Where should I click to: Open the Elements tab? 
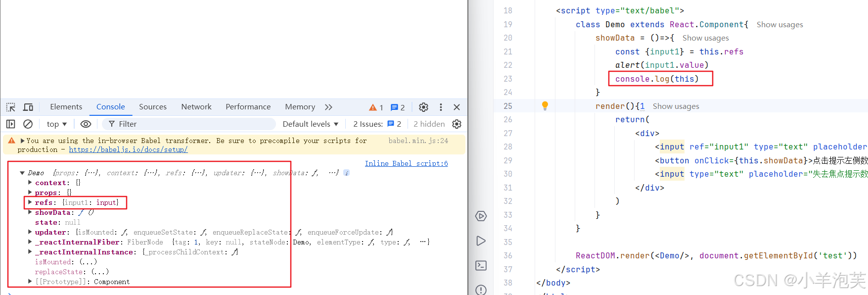66,107
